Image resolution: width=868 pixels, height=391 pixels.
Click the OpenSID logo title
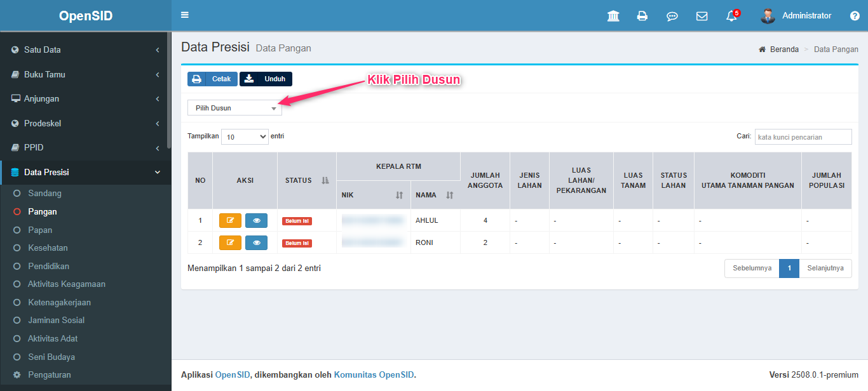pos(86,16)
